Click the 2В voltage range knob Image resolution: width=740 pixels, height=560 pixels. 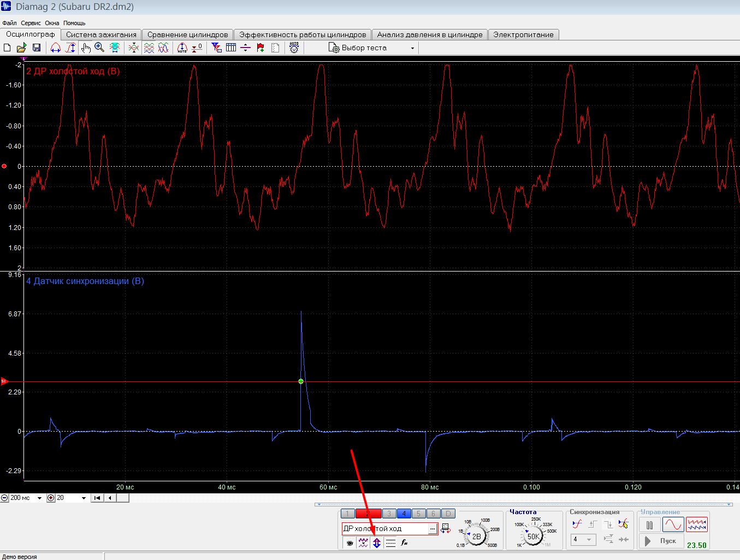[477, 537]
